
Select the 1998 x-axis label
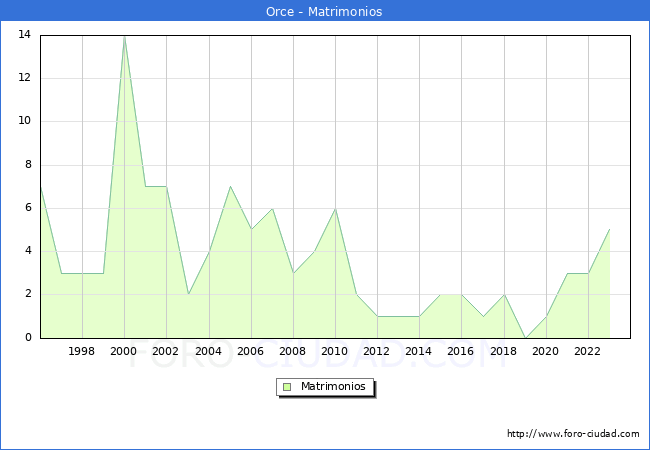(82, 352)
